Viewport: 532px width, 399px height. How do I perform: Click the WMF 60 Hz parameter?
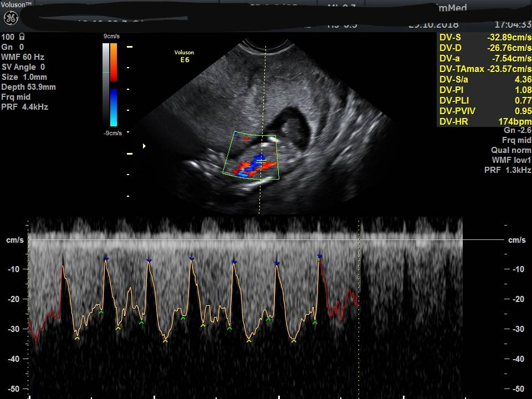(23, 57)
